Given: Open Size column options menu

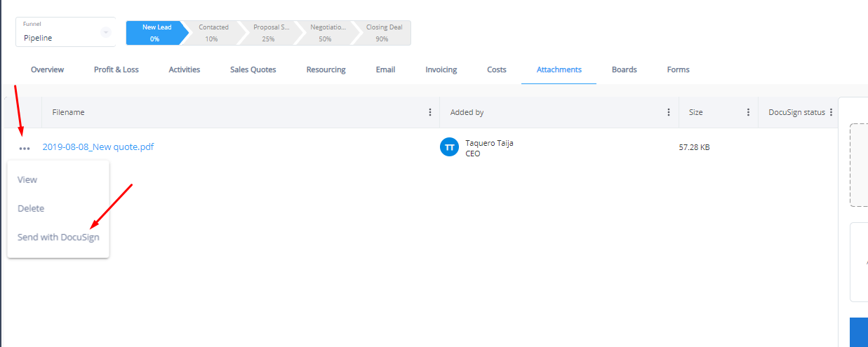Looking at the screenshot, I should (748, 112).
